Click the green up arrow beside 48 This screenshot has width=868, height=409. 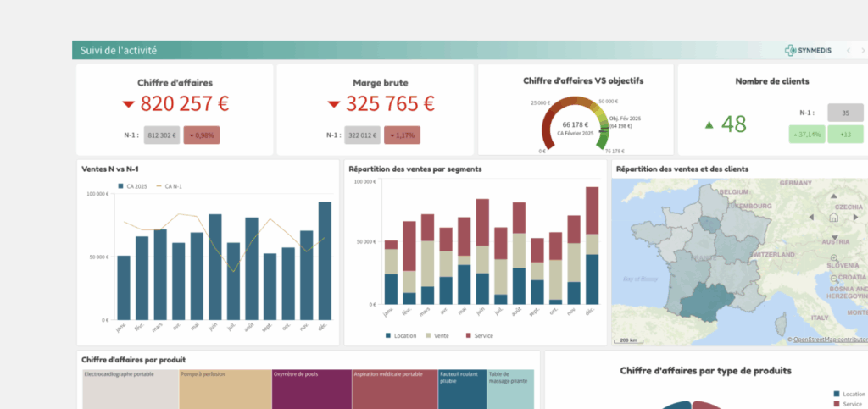709,125
